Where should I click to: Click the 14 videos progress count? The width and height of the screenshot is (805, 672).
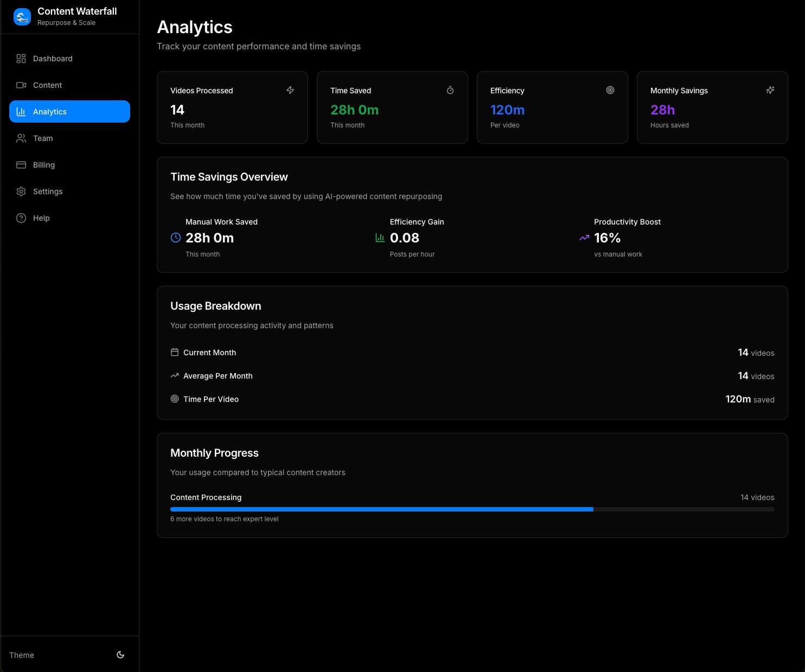coord(757,497)
